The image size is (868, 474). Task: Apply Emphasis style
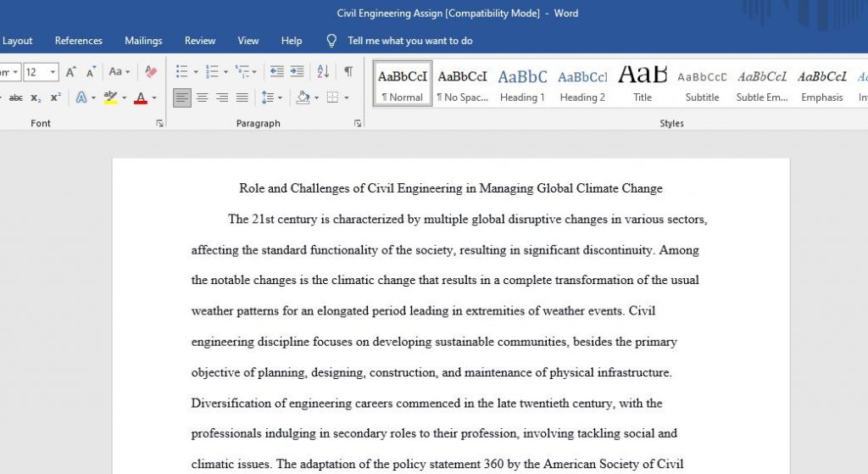click(x=822, y=84)
